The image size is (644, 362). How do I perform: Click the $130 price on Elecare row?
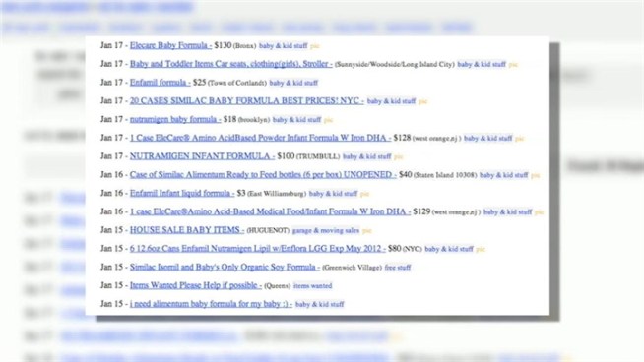223,45
